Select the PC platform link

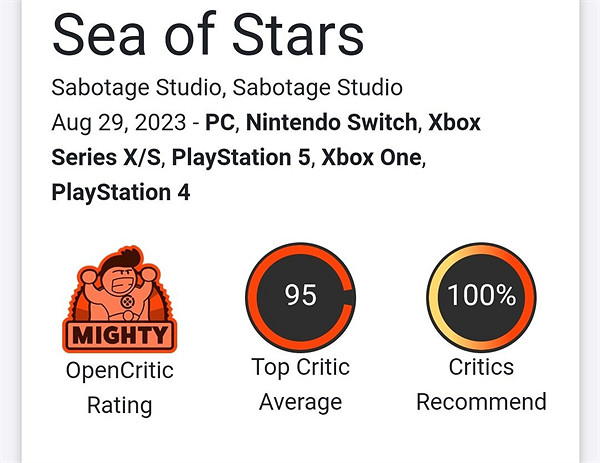[x=219, y=124]
